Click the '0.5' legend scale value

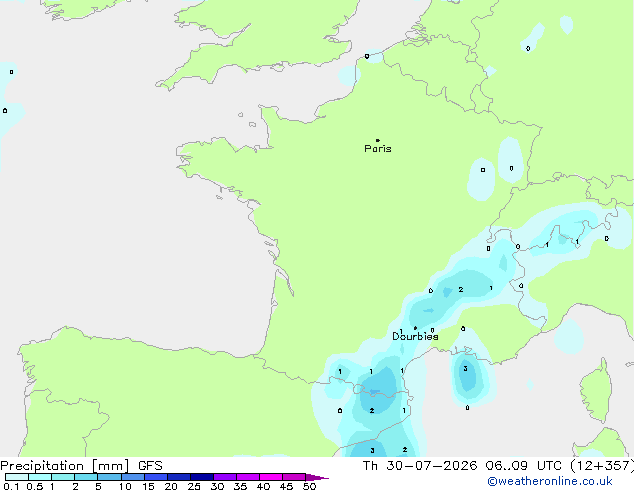35,486
